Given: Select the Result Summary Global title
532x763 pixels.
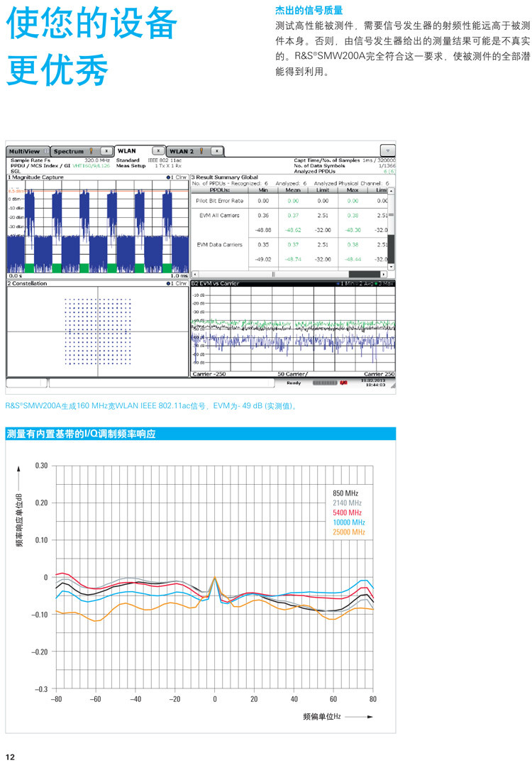Looking at the screenshot, I should pyautogui.click(x=225, y=177).
